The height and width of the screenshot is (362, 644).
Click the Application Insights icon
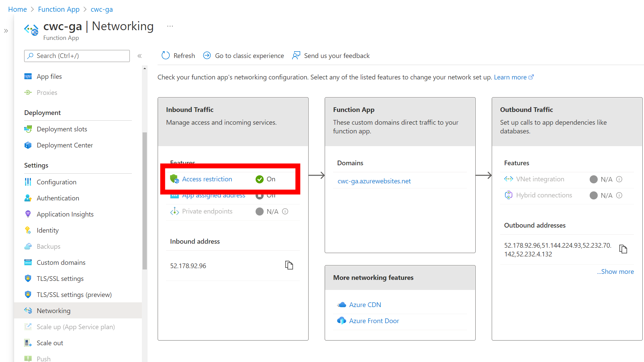tap(28, 214)
